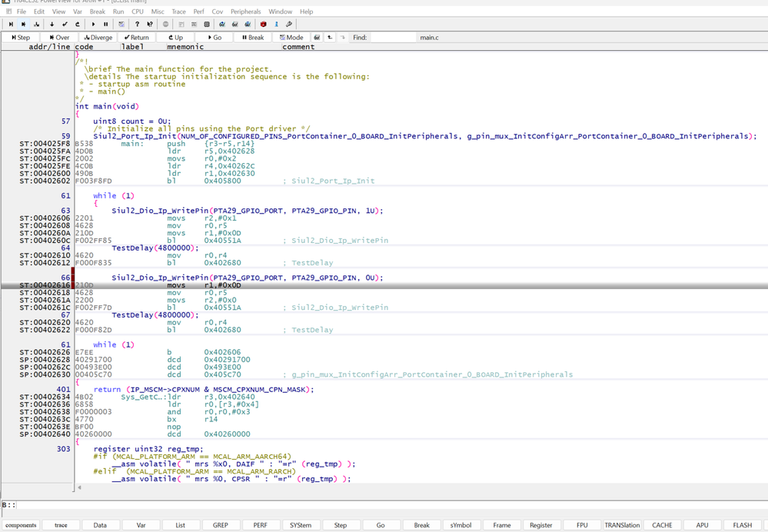Click the FLASH button in bottom bar
Viewport: 768px width, 532px height.
coord(742,525)
